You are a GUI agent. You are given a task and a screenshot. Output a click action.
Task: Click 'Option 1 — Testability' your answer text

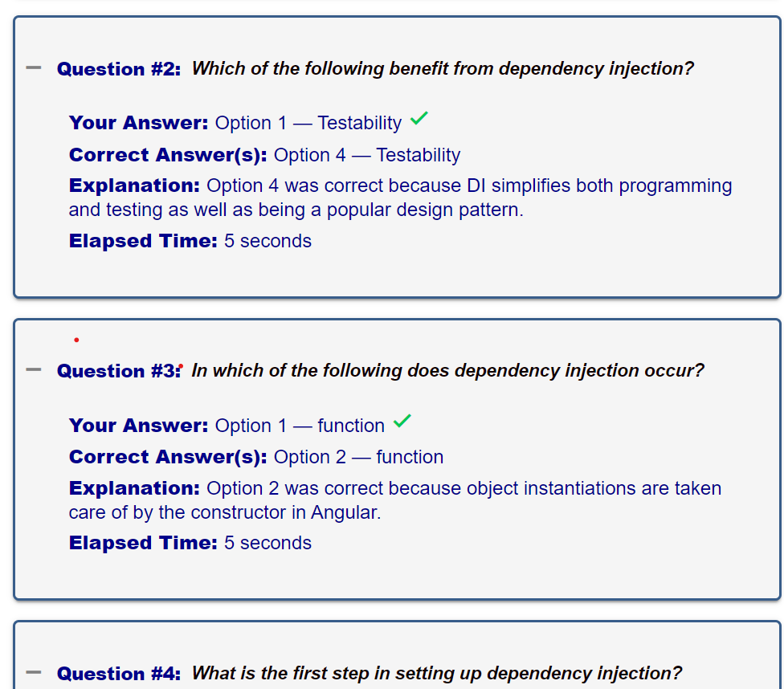pyautogui.click(x=308, y=123)
